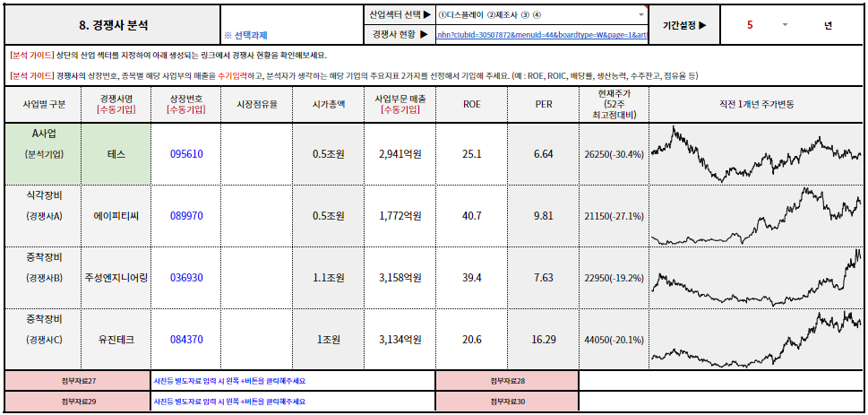Select listing code 036930
Viewport: 868px width, 415px height.
[186, 278]
